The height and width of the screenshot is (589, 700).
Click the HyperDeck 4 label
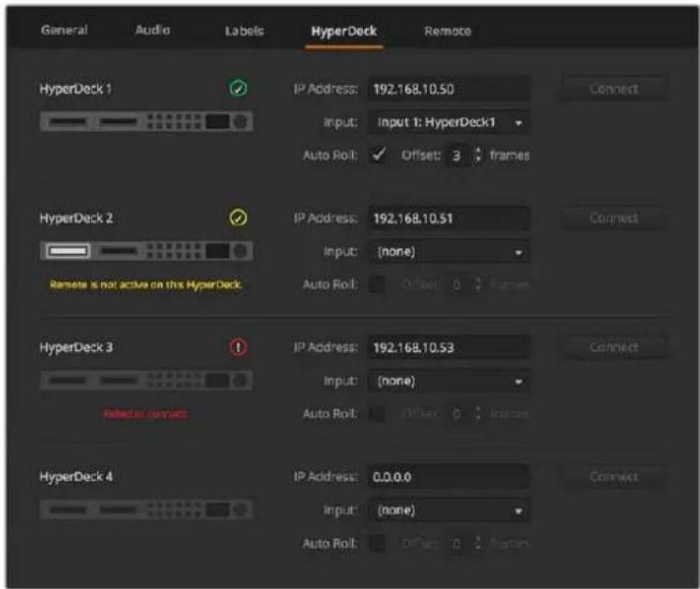pos(76,477)
